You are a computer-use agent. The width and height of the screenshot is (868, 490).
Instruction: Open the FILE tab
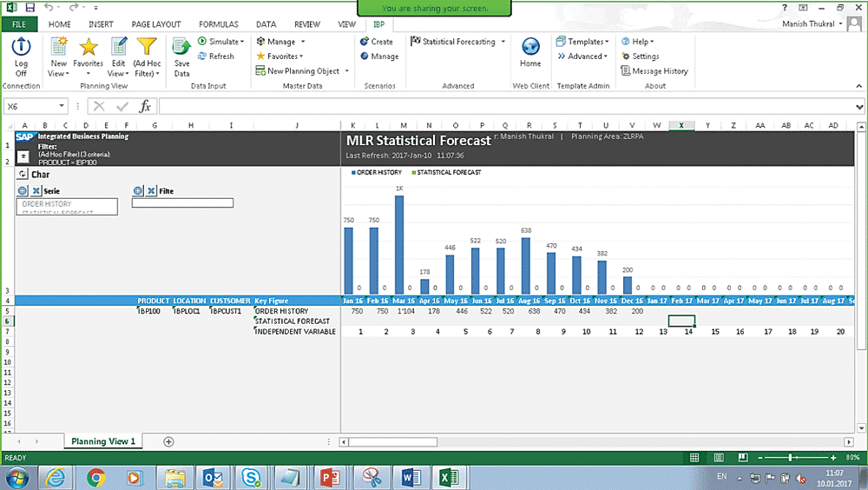pos(19,24)
